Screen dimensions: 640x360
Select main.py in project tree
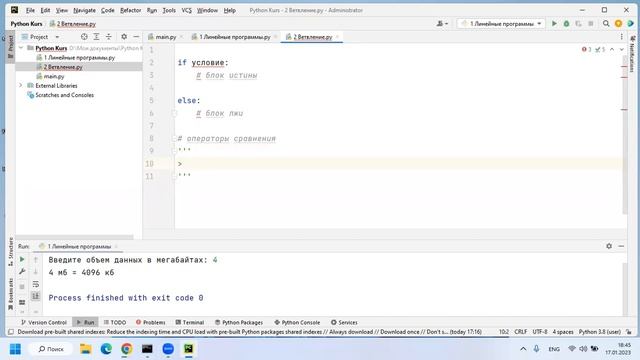coord(53,76)
